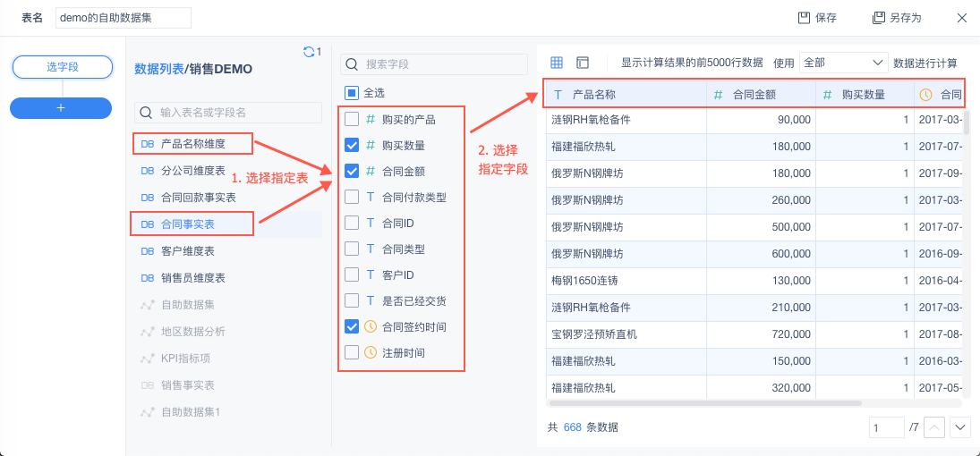Check the 购买的产品 field checkbox
Screen dimensions: 980x456
tap(353, 119)
